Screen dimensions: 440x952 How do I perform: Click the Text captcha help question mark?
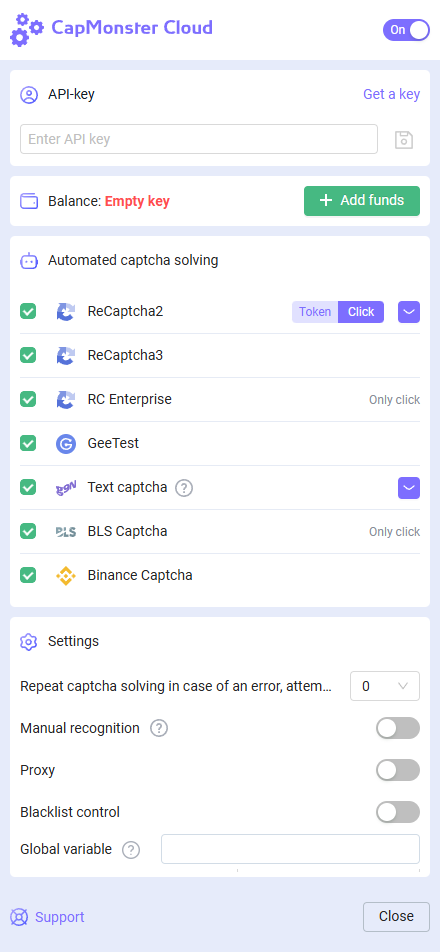click(x=184, y=488)
